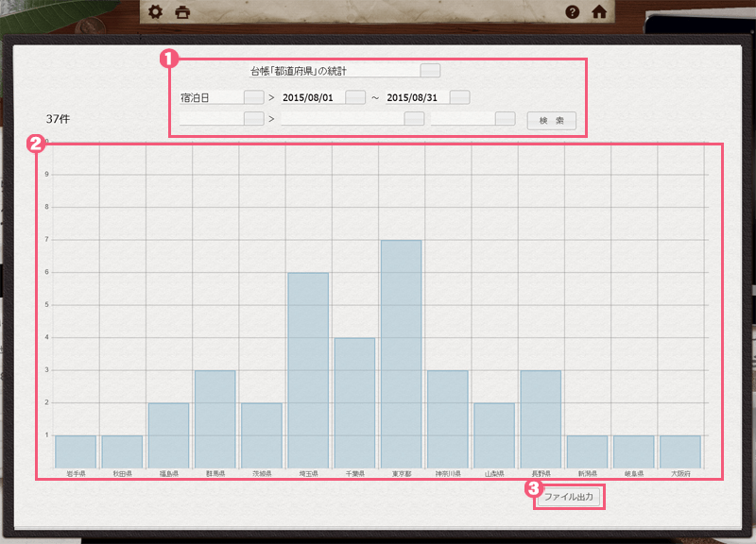Image resolution: width=756 pixels, height=544 pixels.
Task: Go to home via house icon
Action: (598, 12)
